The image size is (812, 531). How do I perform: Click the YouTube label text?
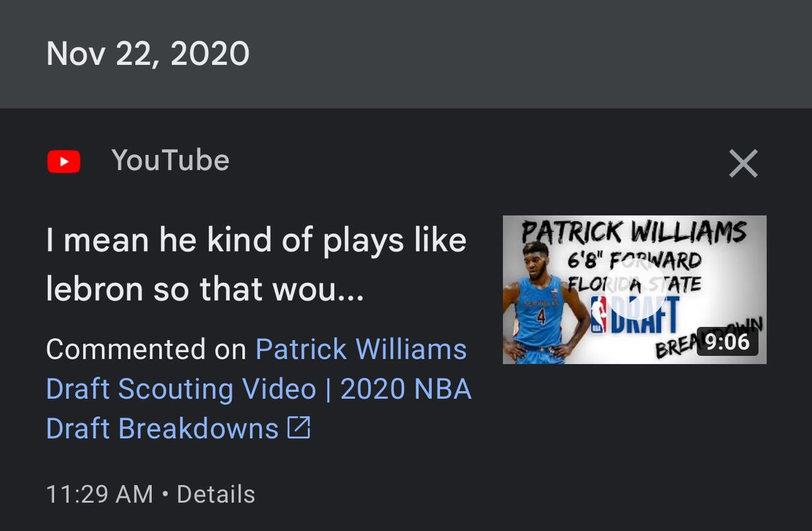coord(170,161)
